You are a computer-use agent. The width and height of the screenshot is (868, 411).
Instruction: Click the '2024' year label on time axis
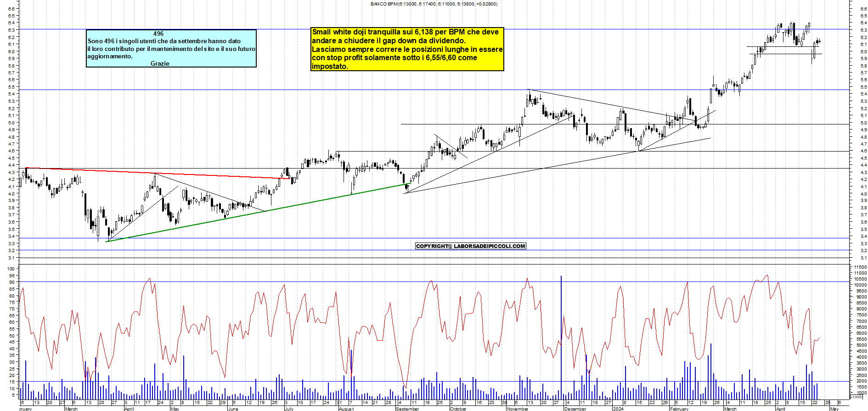click(x=618, y=409)
